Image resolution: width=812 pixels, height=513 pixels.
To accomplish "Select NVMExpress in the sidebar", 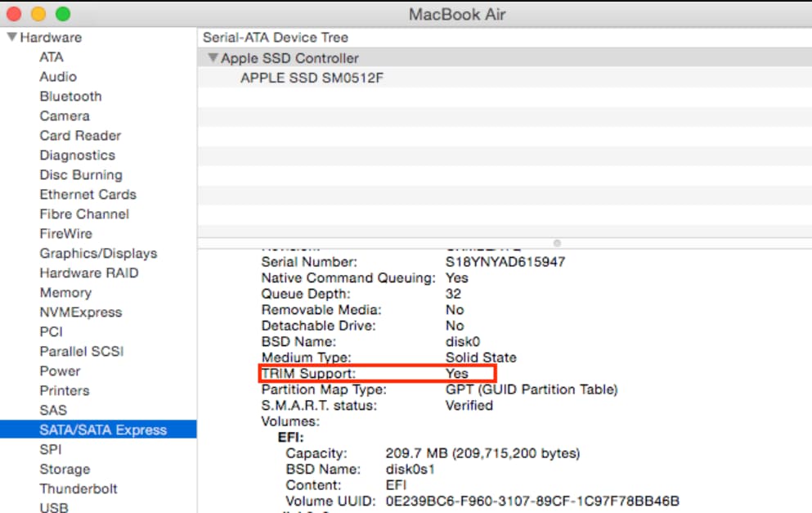I will pyautogui.click(x=81, y=313).
